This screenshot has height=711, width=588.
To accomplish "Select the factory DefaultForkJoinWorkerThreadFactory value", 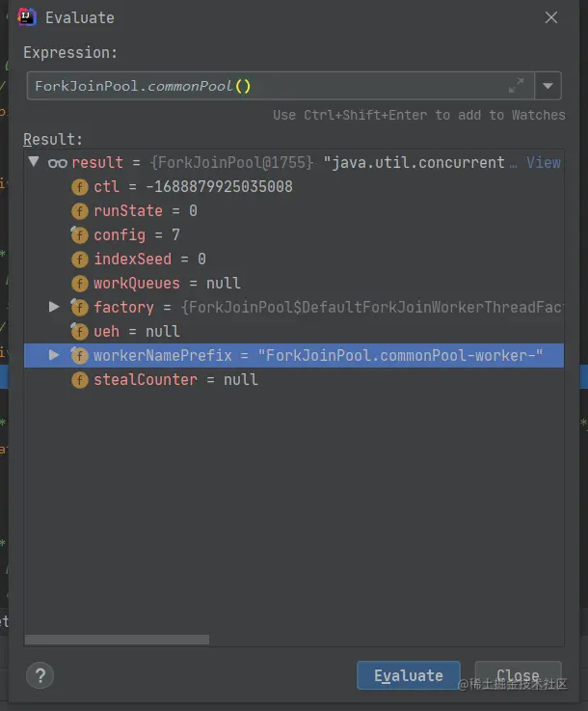I will point(371,308).
